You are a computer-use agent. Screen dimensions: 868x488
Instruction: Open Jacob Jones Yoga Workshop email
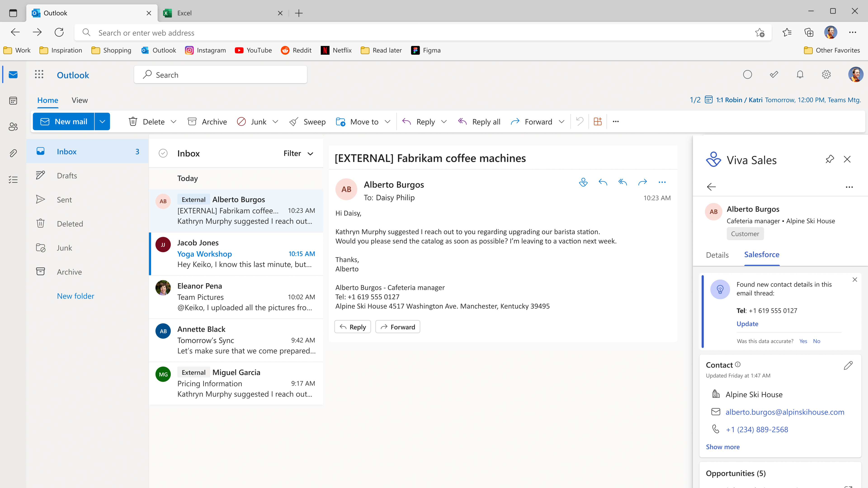click(236, 253)
